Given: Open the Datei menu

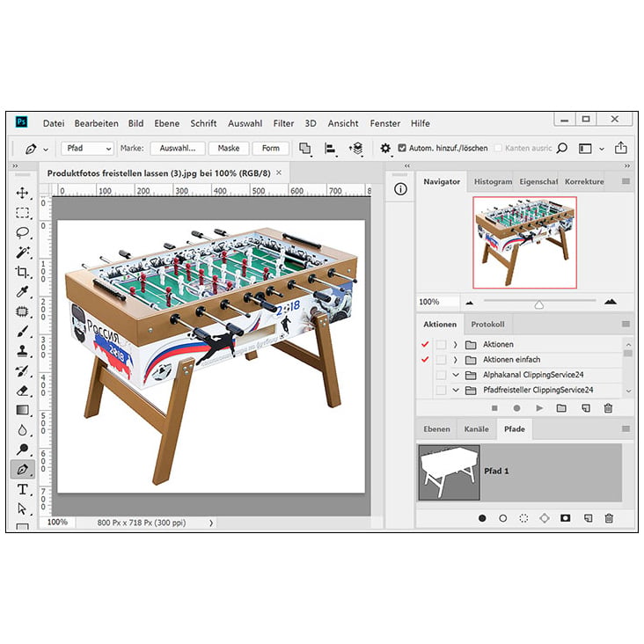Looking at the screenshot, I should coord(54,124).
